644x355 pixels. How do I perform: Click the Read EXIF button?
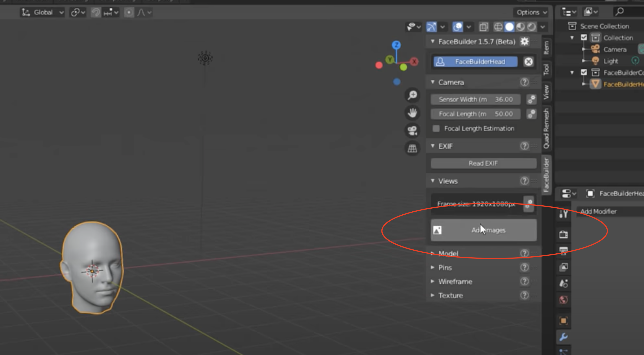point(484,163)
